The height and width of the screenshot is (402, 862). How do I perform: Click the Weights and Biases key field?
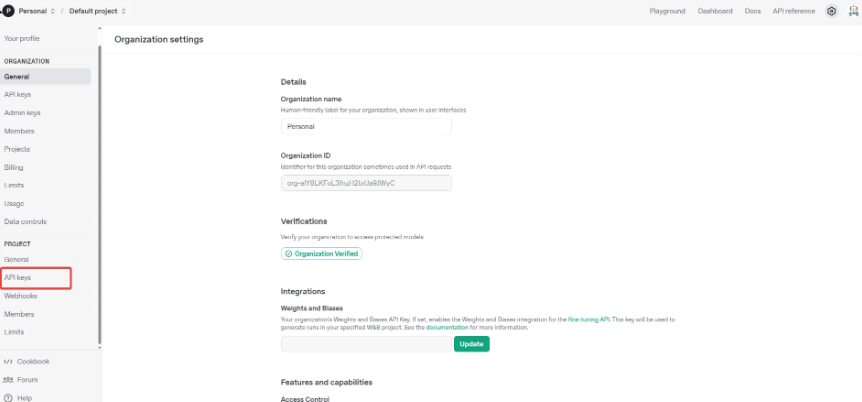coord(366,344)
